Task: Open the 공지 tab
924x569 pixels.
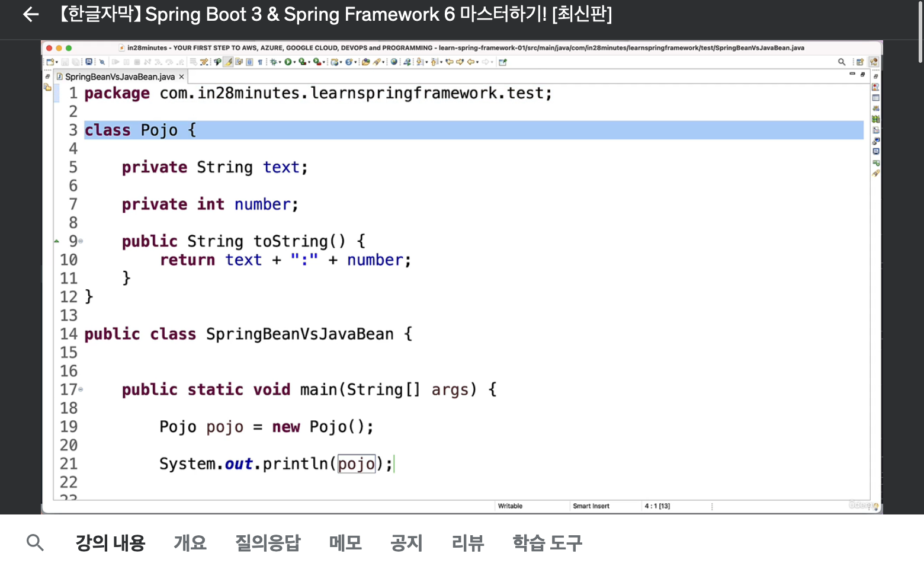Action: (406, 542)
